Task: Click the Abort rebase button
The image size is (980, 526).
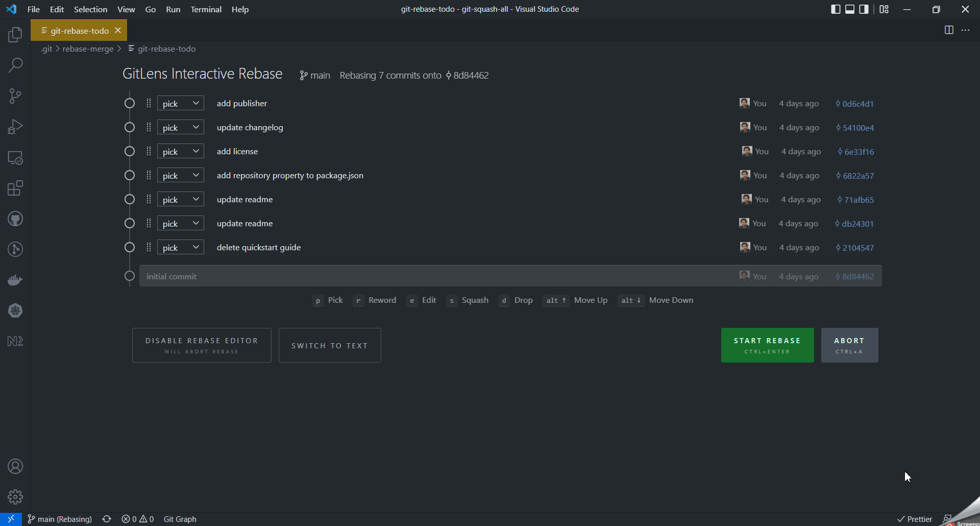Action: (x=849, y=345)
